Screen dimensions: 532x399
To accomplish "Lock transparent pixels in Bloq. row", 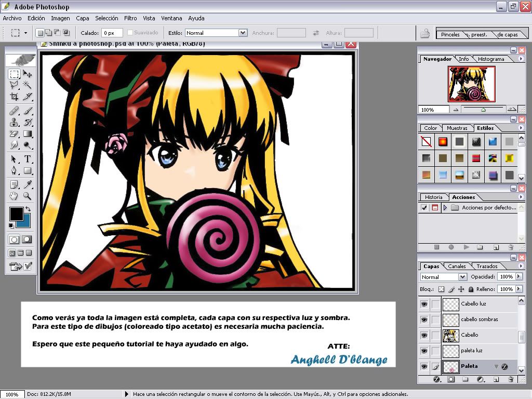I will point(441,289).
